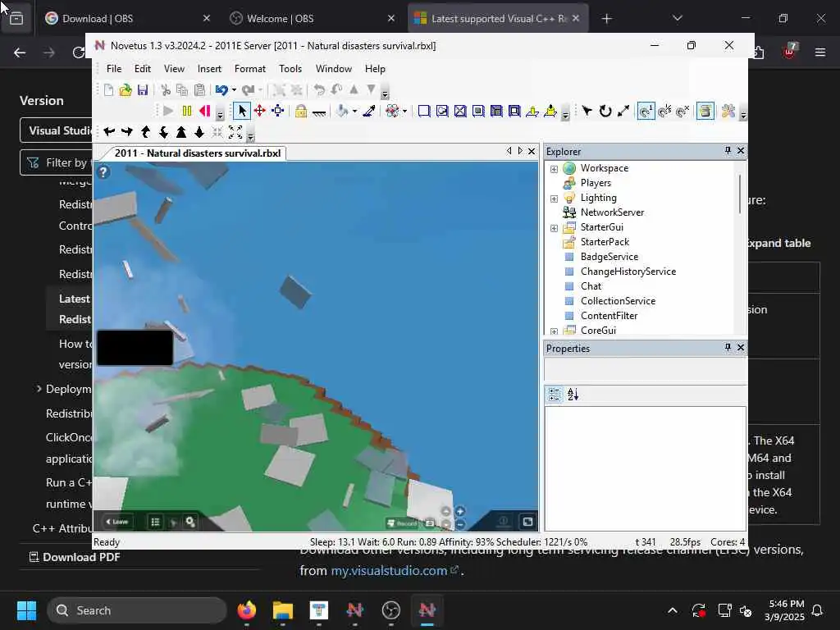
Task: Click the grey Play simulation icon
Action: [x=168, y=111]
